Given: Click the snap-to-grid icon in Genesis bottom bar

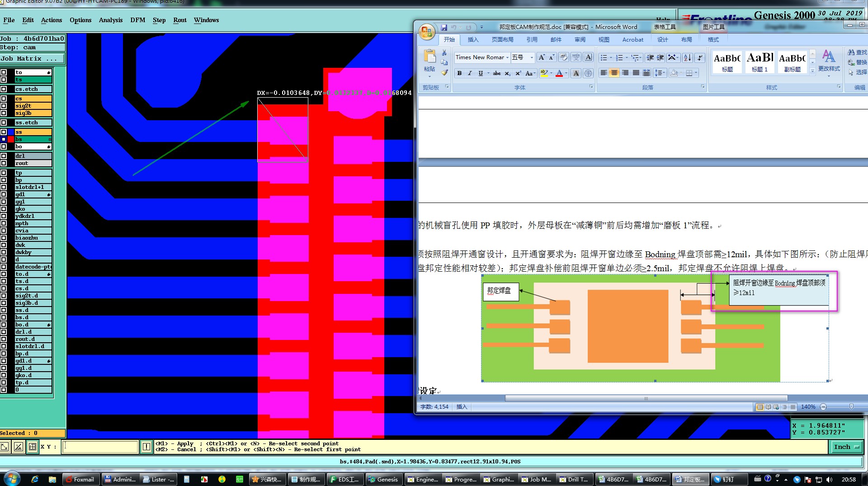Looking at the screenshot, I should [x=33, y=447].
